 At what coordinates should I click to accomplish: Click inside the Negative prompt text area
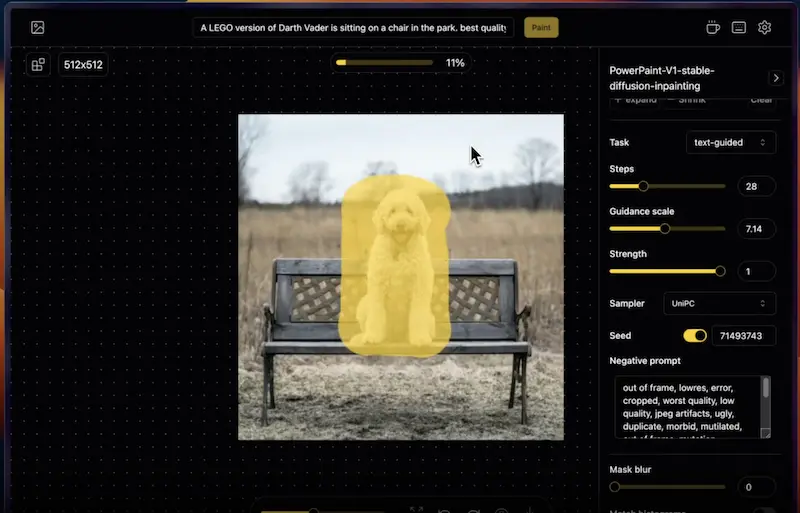click(688, 407)
